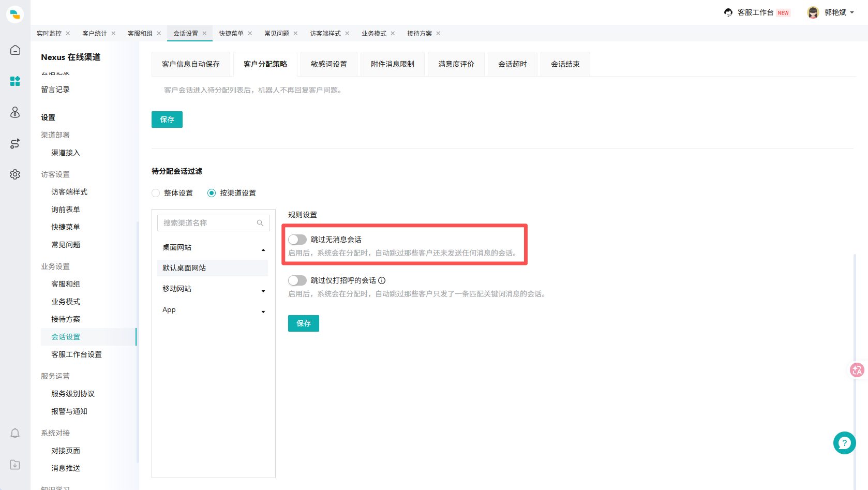Open the routing flow sidebar icon
Viewport: 868px width, 490px height.
pyautogui.click(x=15, y=143)
